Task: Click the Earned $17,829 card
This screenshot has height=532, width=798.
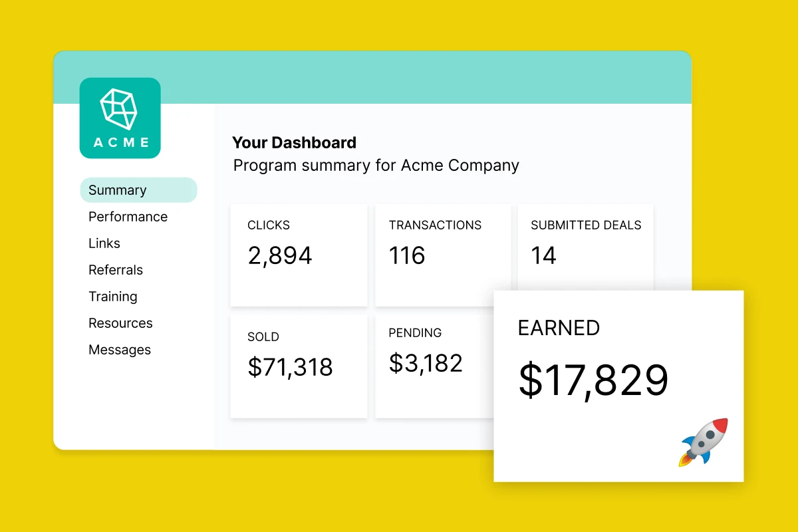Action: pos(618,386)
